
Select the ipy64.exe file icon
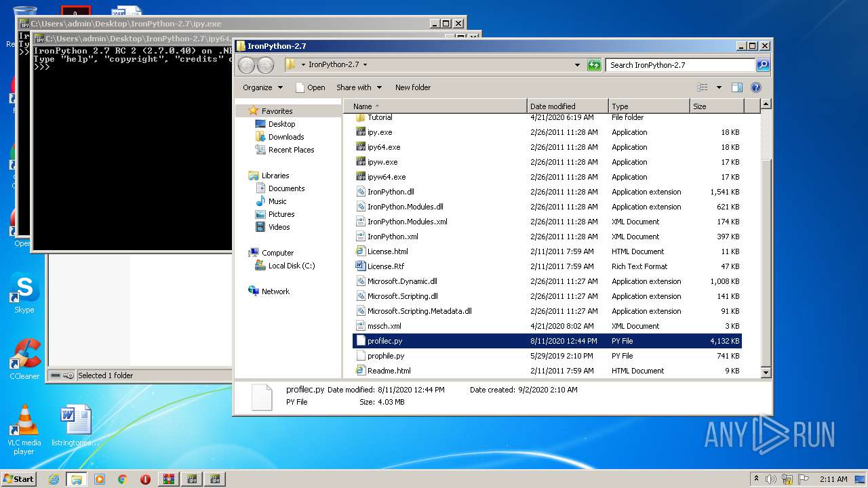coord(361,147)
